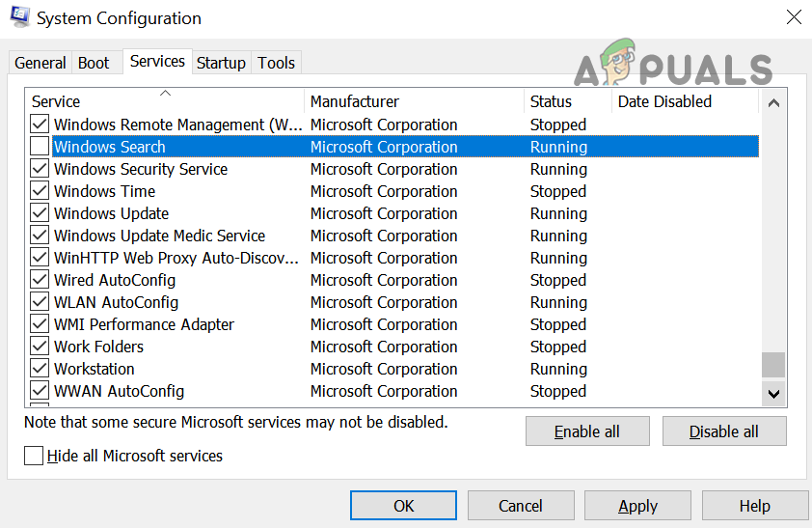Click the Apply button
Viewport: 812px width, 528px height.
pos(637,506)
